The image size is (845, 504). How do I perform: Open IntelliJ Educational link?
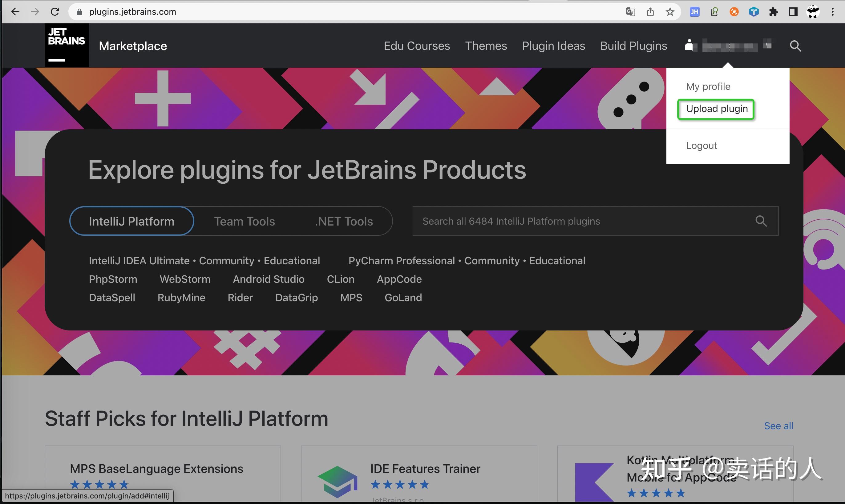(x=292, y=261)
